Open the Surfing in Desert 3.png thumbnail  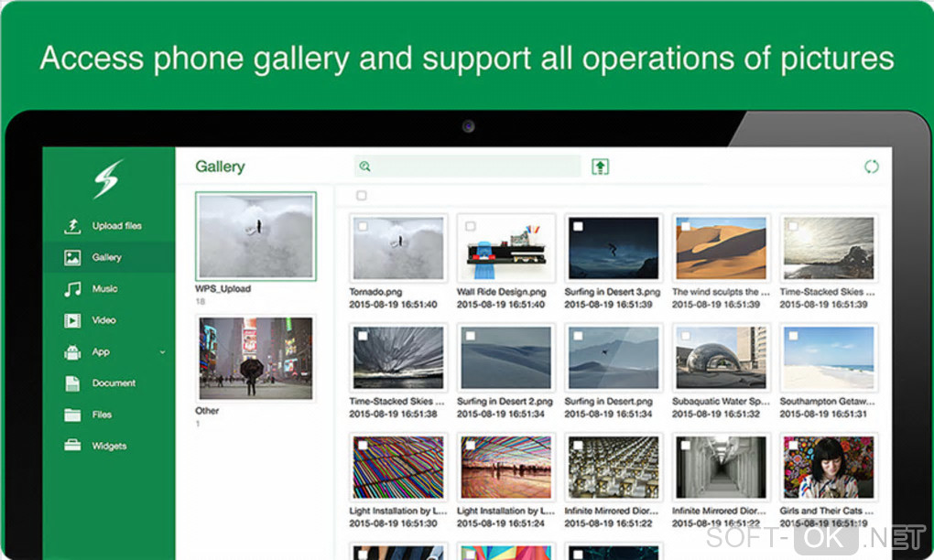614,248
